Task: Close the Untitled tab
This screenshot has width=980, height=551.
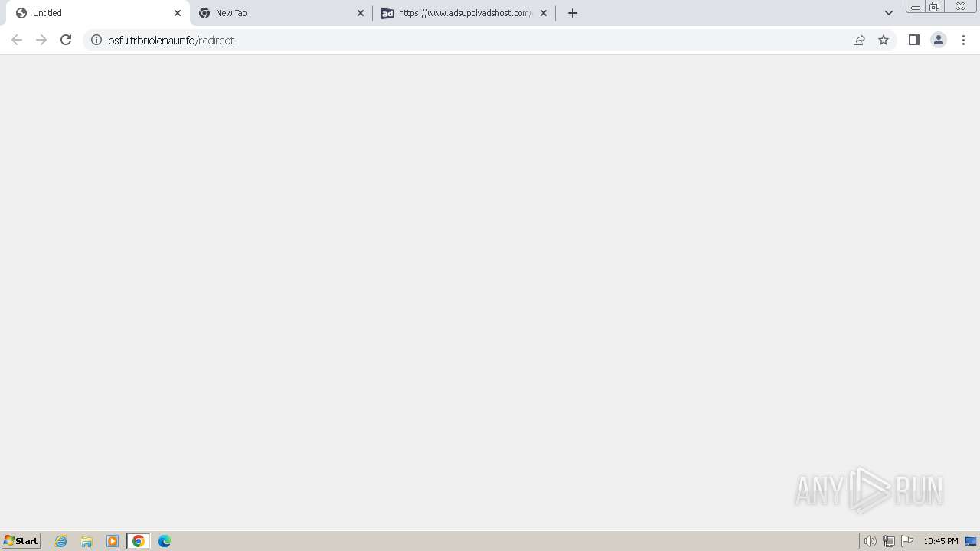Action: click(x=178, y=13)
